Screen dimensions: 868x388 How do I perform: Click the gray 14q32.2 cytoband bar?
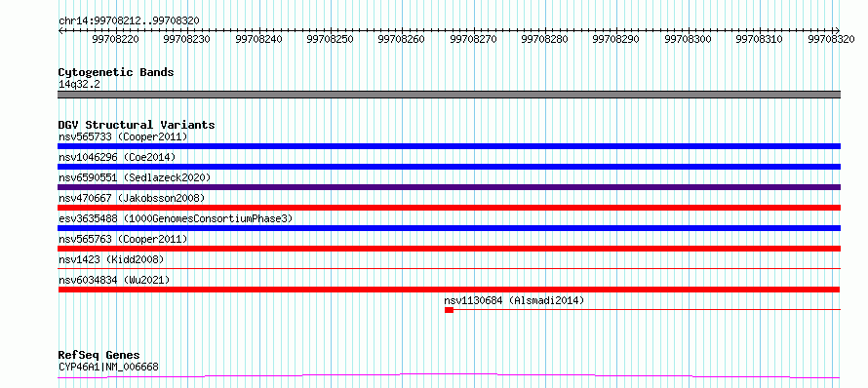449,95
